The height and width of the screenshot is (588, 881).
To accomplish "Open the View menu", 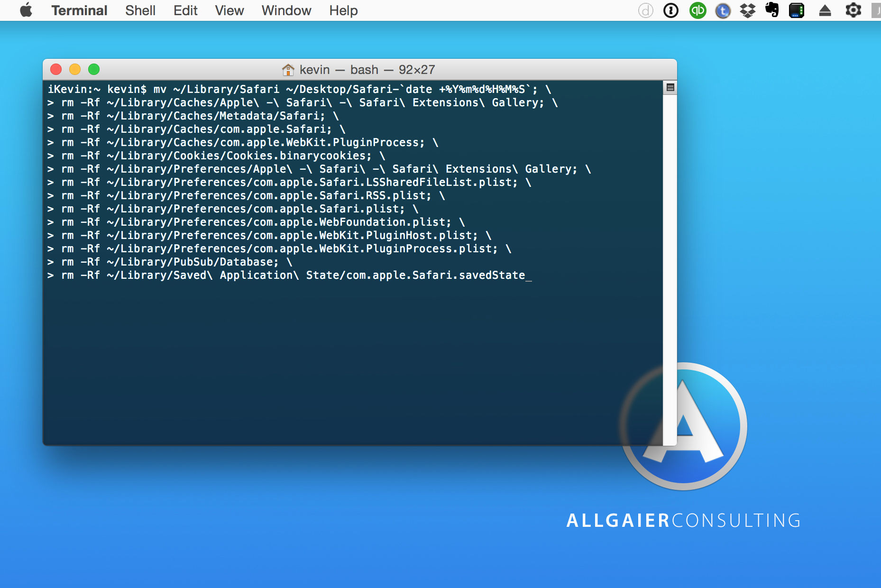I will [x=229, y=10].
